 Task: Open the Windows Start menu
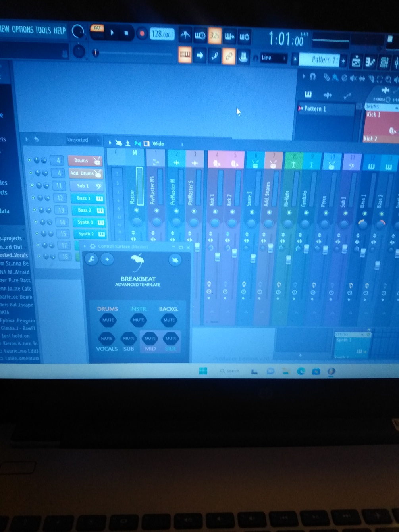203,371
